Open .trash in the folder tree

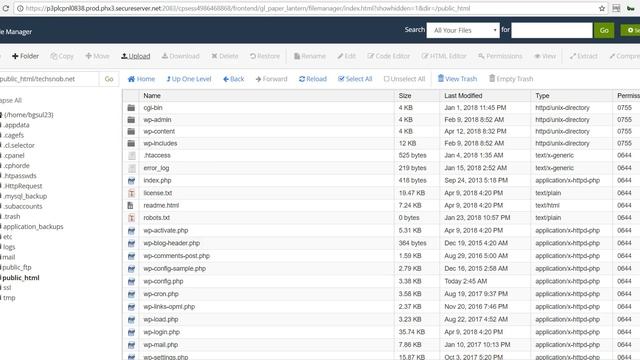[x=11, y=216]
